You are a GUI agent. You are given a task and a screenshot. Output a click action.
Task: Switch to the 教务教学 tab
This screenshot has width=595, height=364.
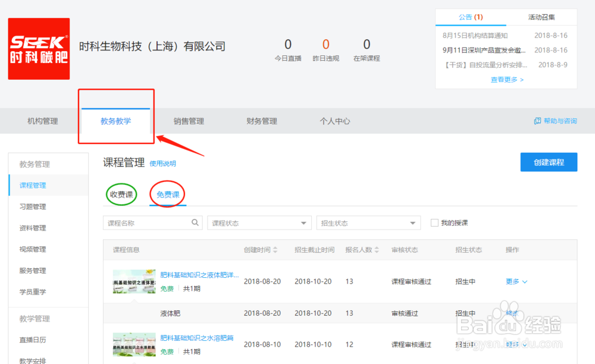tap(116, 121)
